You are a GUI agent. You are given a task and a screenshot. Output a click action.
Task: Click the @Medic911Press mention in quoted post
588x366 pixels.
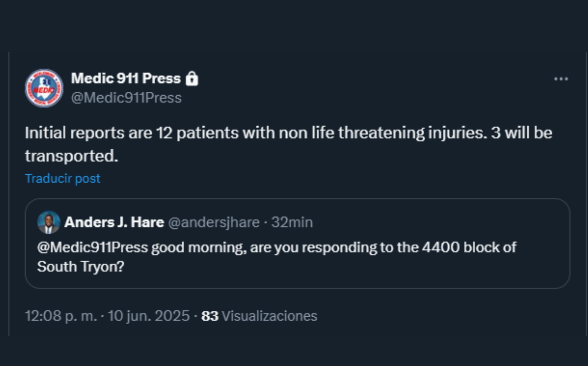pyautogui.click(x=92, y=247)
